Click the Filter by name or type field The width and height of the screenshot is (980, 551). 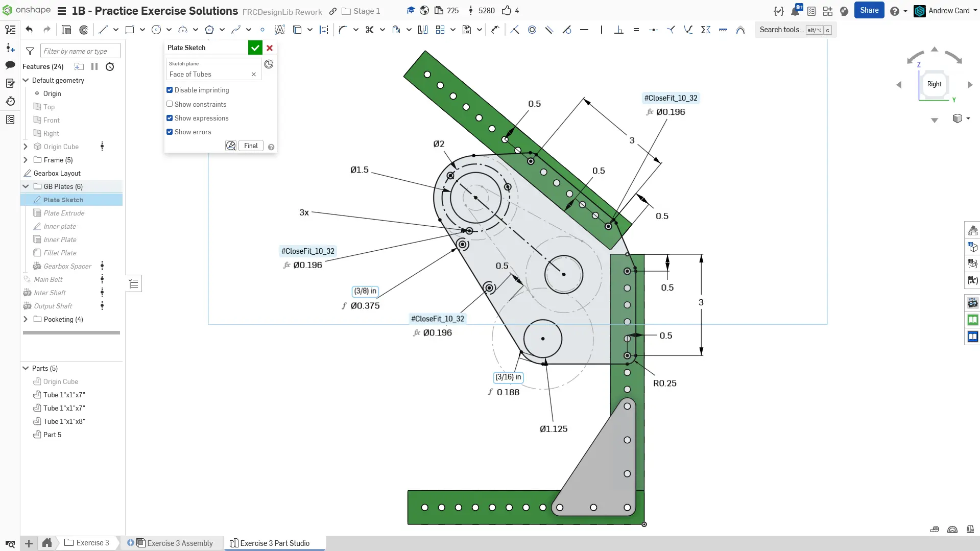pyautogui.click(x=80, y=51)
